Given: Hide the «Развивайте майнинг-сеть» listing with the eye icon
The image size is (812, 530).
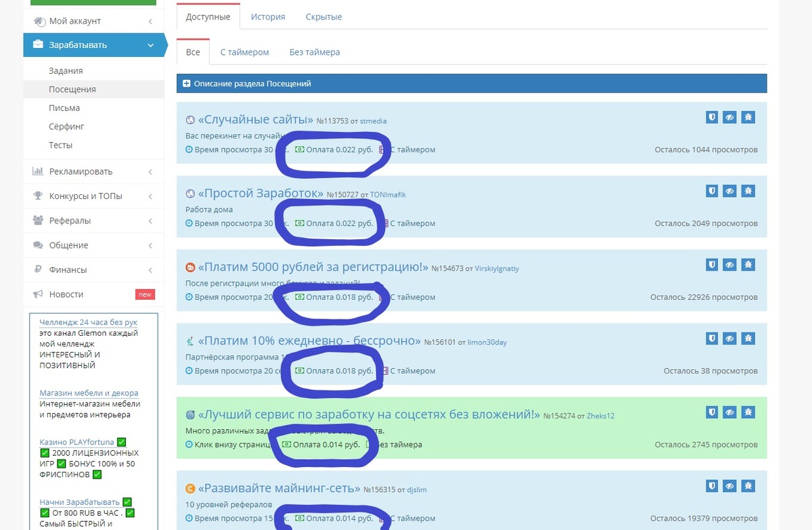Looking at the screenshot, I should click(x=729, y=485).
